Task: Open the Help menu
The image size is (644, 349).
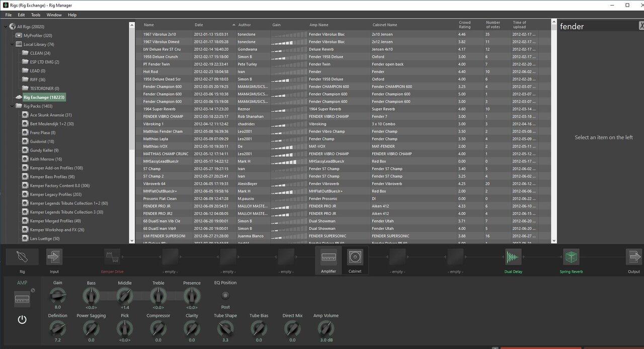Action: pos(72,15)
